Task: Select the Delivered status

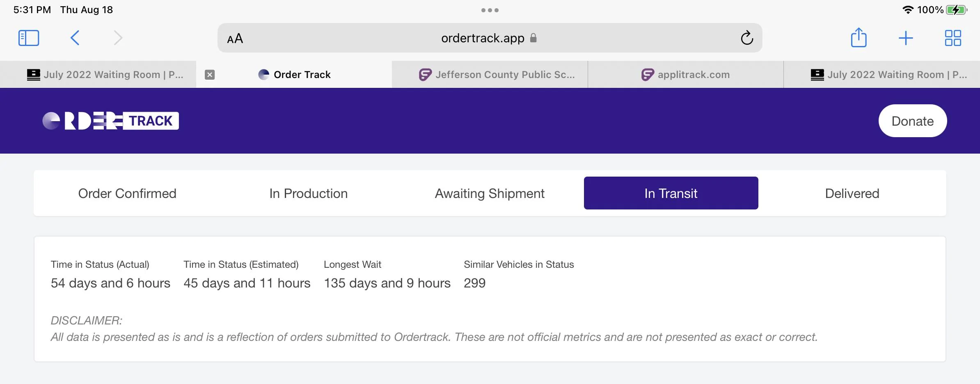Action: pyautogui.click(x=852, y=193)
